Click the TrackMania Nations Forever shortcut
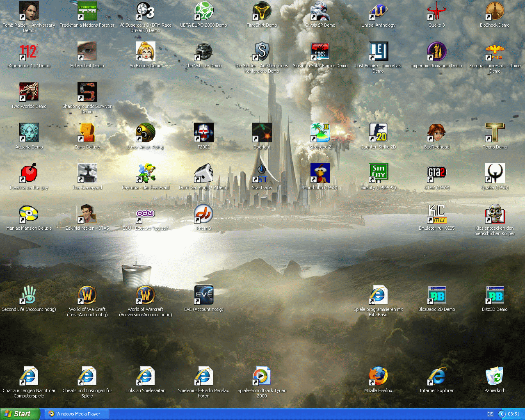The image size is (525, 420). 87,11
